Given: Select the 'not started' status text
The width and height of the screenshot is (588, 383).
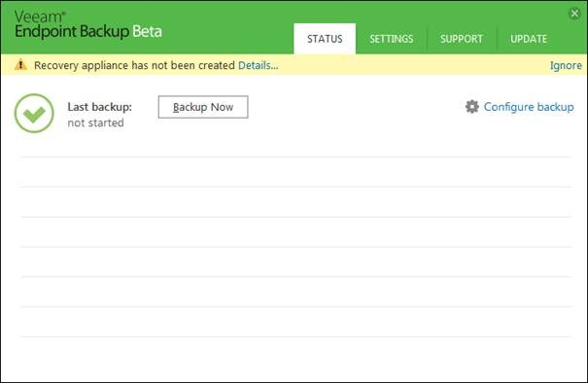Looking at the screenshot, I should coord(95,123).
